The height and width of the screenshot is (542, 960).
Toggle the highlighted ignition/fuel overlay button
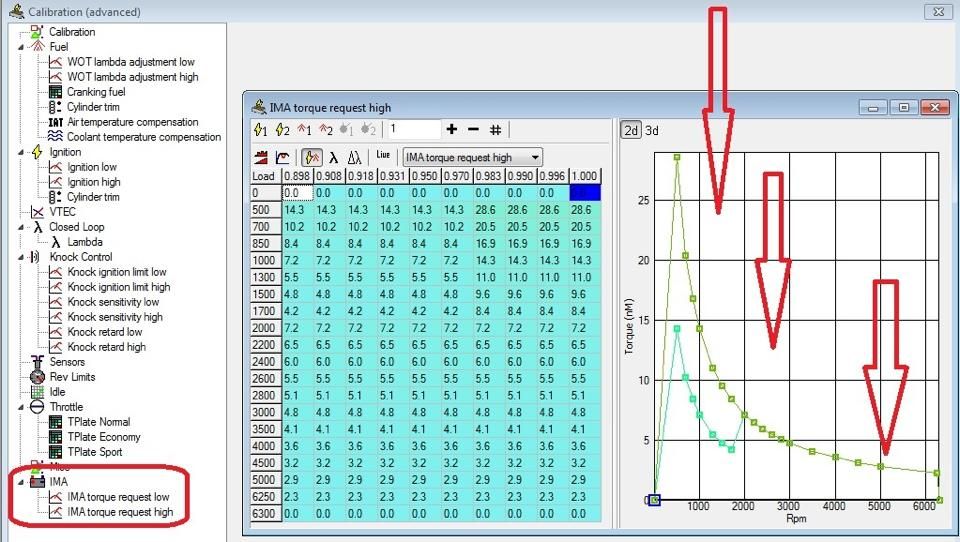point(312,158)
